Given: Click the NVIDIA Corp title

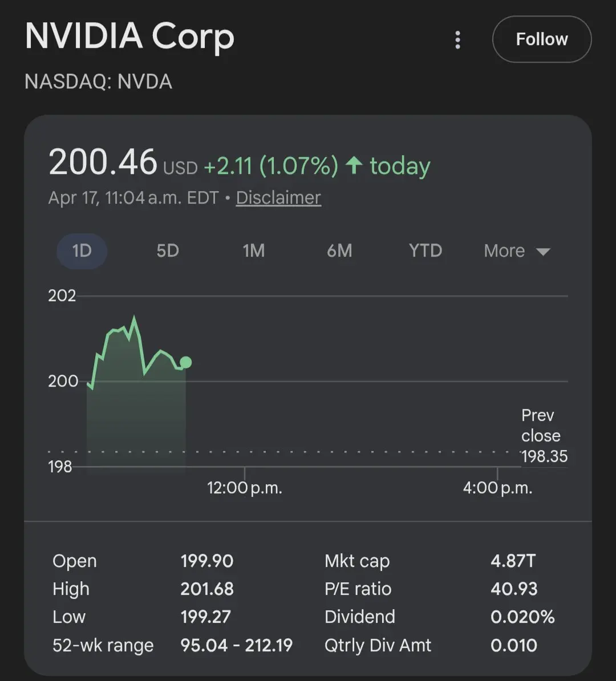Looking at the screenshot, I should (129, 37).
